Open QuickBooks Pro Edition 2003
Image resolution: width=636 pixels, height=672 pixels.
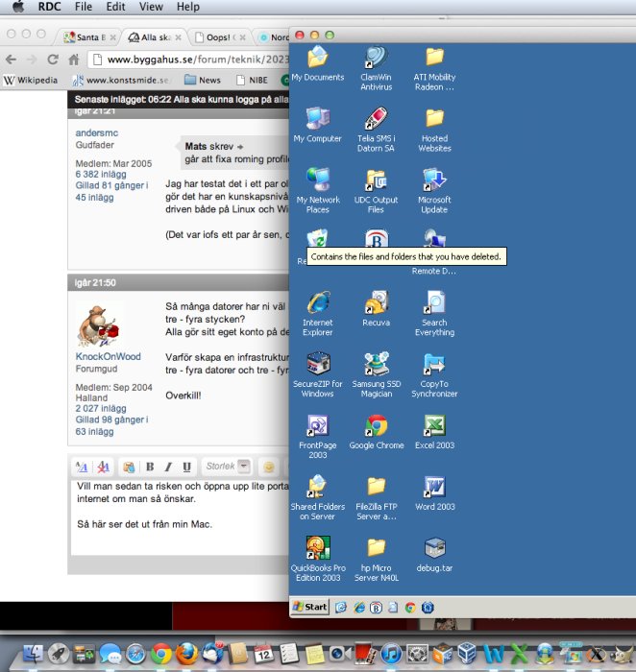[x=318, y=559]
